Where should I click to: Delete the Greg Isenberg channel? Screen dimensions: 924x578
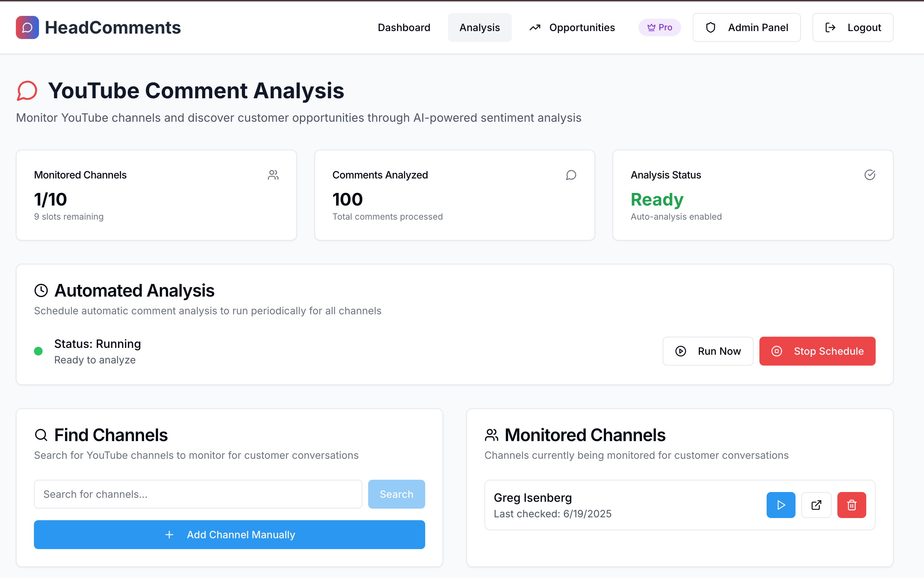tap(851, 505)
